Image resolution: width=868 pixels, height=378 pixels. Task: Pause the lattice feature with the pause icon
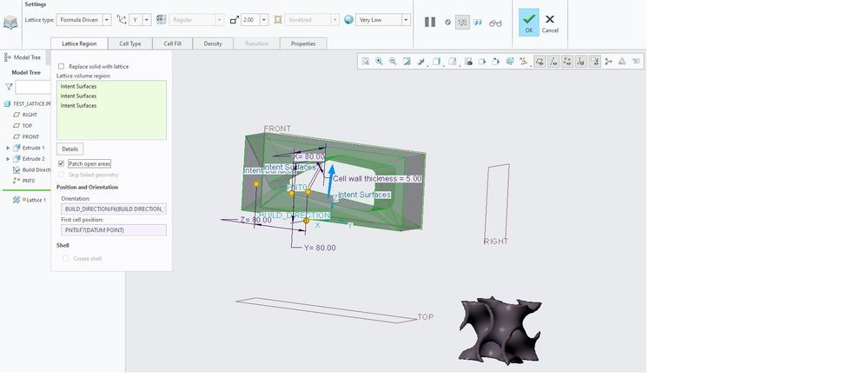[429, 22]
